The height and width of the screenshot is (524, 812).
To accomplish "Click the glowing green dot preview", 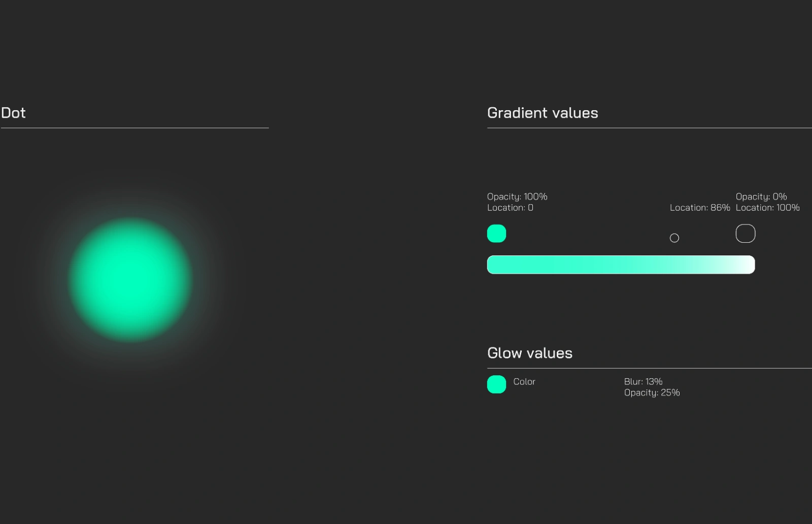I will pyautogui.click(x=130, y=279).
